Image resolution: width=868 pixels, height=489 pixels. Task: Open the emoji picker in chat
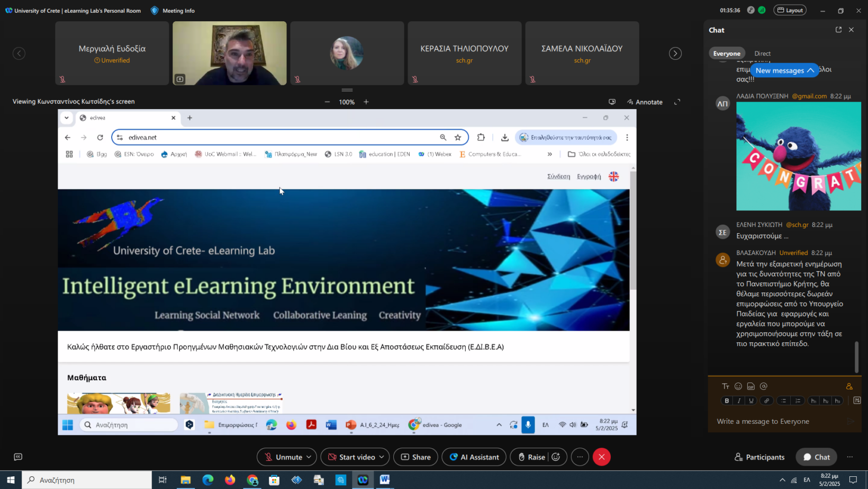pyautogui.click(x=738, y=386)
